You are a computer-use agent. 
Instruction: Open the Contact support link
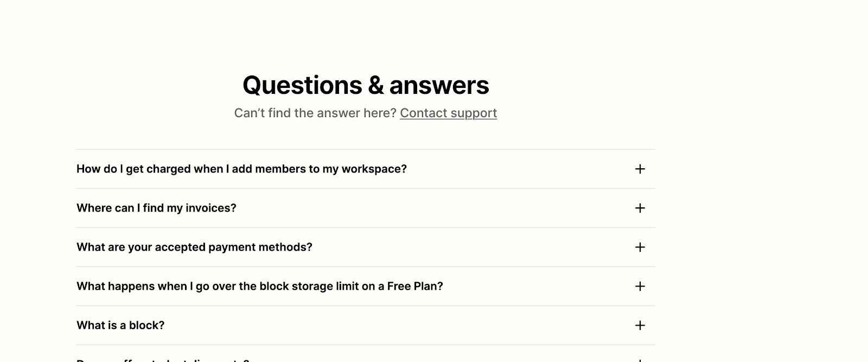pyautogui.click(x=448, y=113)
